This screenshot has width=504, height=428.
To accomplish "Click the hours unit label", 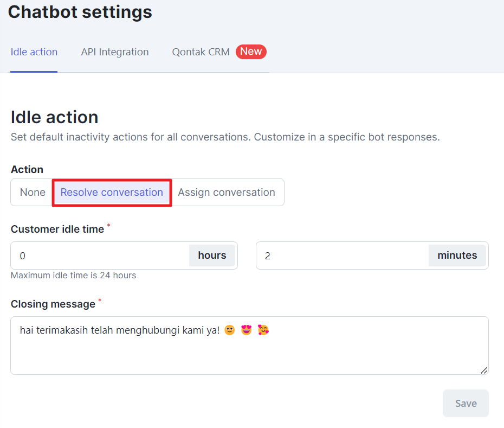I will pyautogui.click(x=212, y=255).
